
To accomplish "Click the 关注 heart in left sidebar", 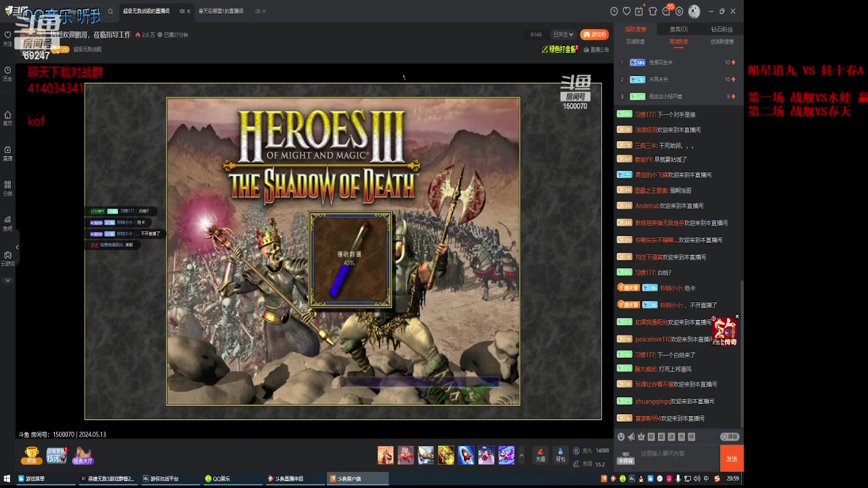I will (7, 38).
